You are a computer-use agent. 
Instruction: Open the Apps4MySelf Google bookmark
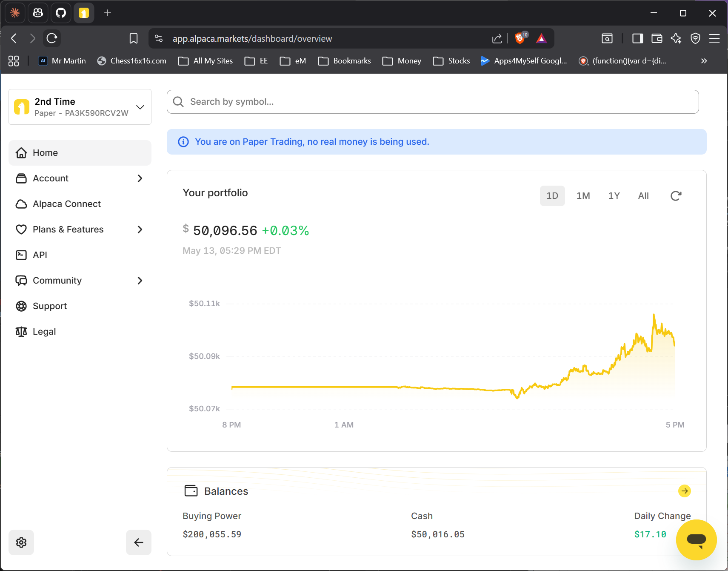(x=524, y=61)
